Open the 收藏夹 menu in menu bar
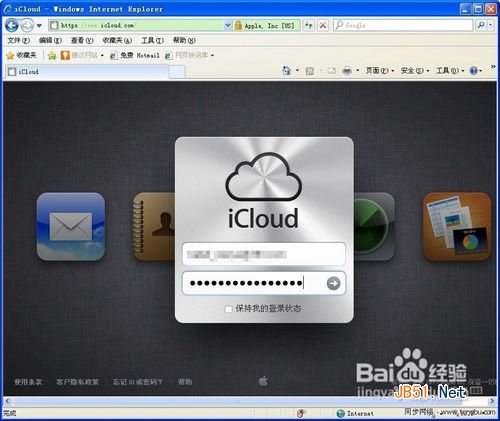The width and height of the screenshot is (500, 421). 117,40
